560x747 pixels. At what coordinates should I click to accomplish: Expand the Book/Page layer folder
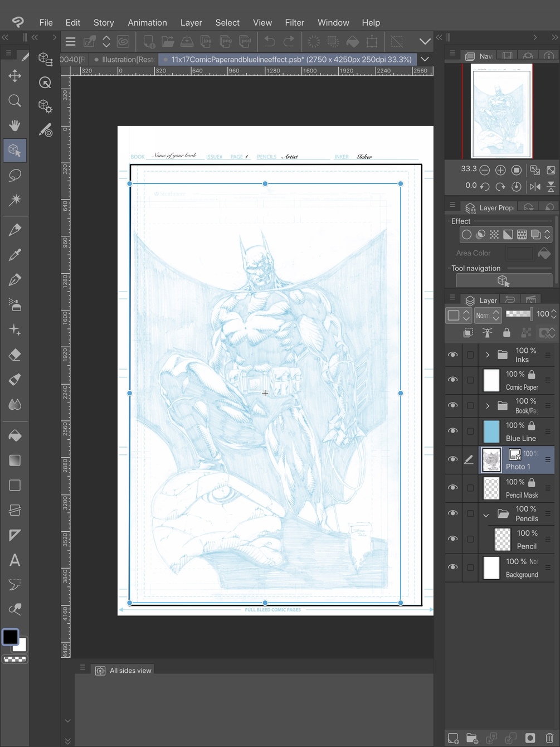[488, 406]
